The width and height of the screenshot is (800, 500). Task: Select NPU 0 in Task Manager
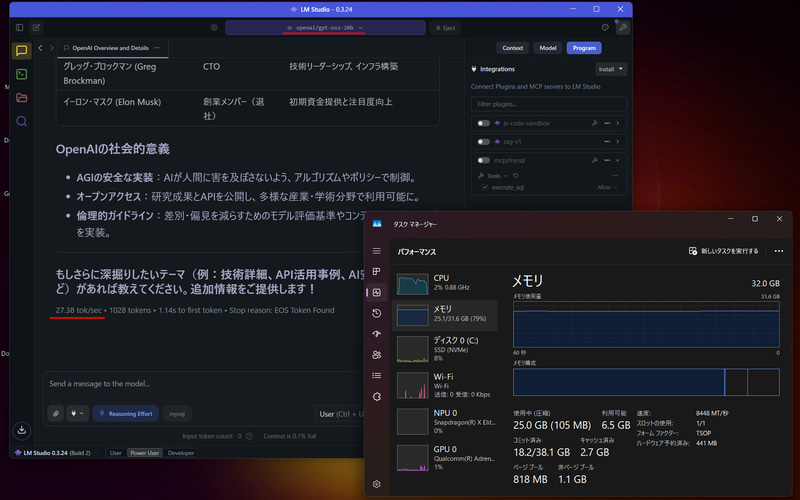[x=445, y=421]
